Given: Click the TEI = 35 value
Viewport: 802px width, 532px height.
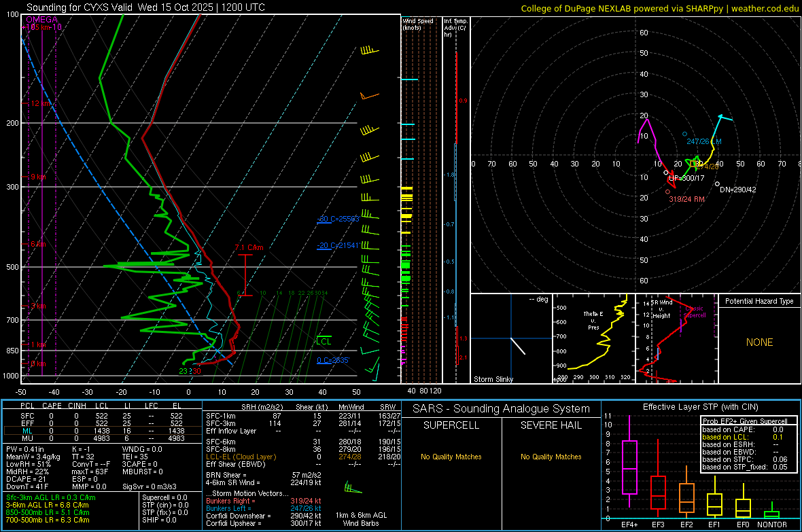Looking at the screenshot, I should pos(135,457).
